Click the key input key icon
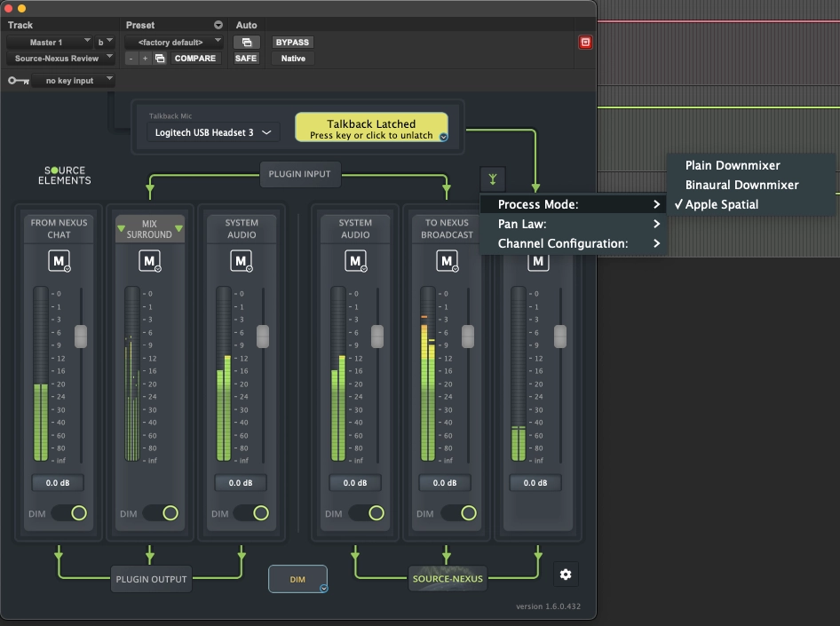840x626 pixels. click(x=19, y=81)
